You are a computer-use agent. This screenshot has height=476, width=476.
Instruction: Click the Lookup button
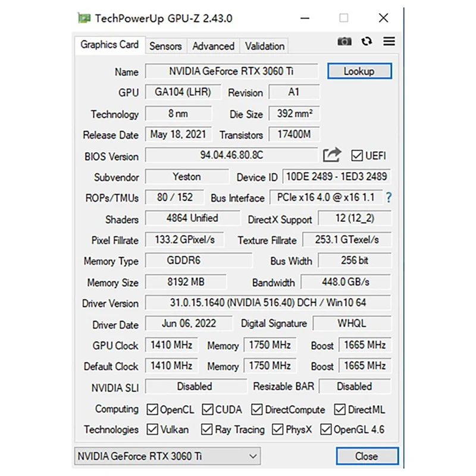click(x=359, y=71)
